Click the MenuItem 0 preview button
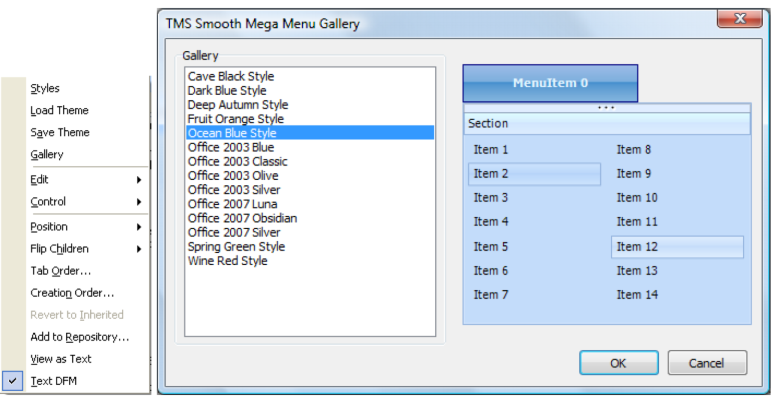This screenshot has width=778, height=397. pos(550,83)
